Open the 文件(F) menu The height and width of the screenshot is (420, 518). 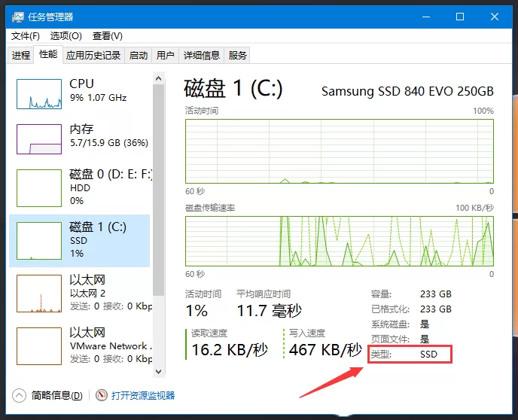click(26, 36)
